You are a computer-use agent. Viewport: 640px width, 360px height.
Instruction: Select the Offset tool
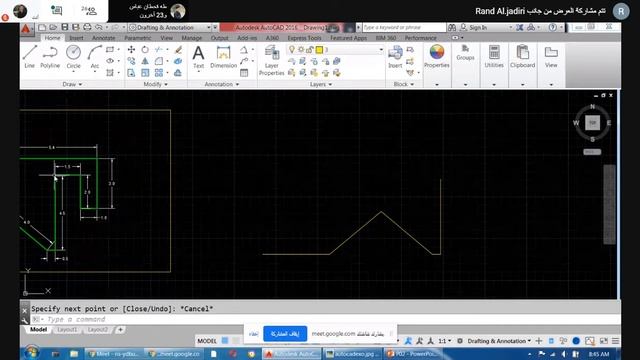178,73
